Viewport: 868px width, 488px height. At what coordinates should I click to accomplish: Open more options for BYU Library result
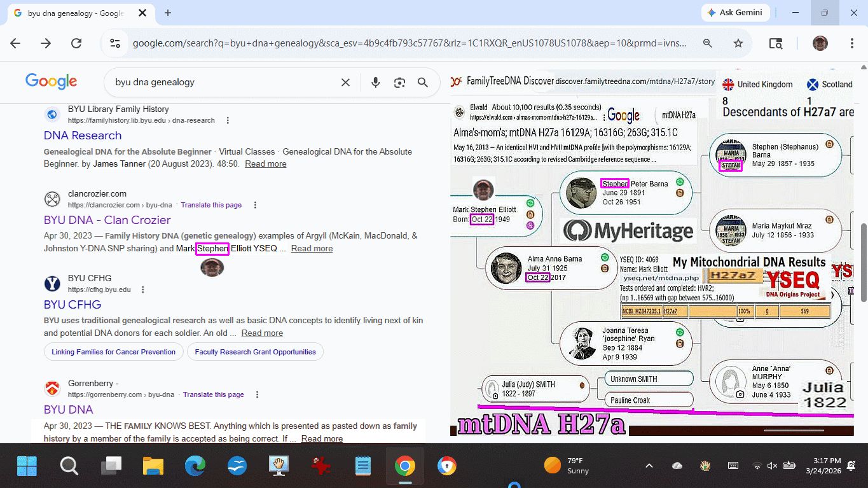[228, 120]
